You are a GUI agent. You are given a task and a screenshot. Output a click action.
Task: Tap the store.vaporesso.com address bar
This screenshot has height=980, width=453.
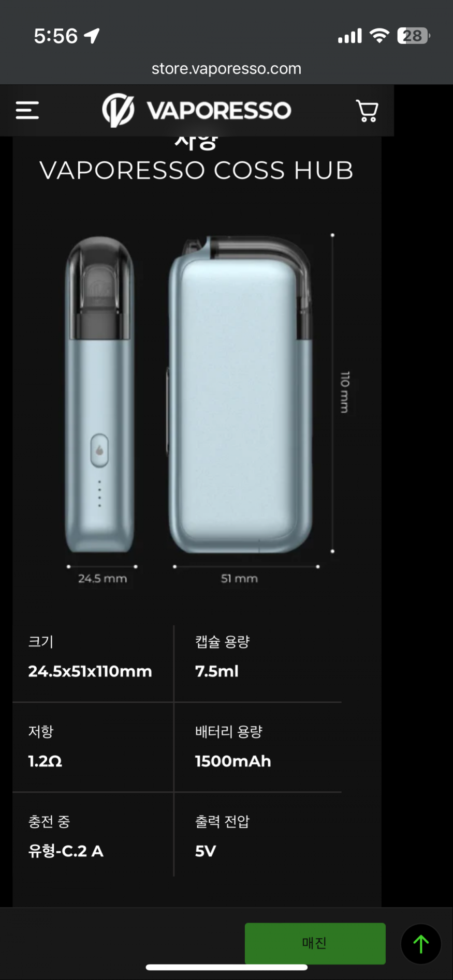click(226, 68)
